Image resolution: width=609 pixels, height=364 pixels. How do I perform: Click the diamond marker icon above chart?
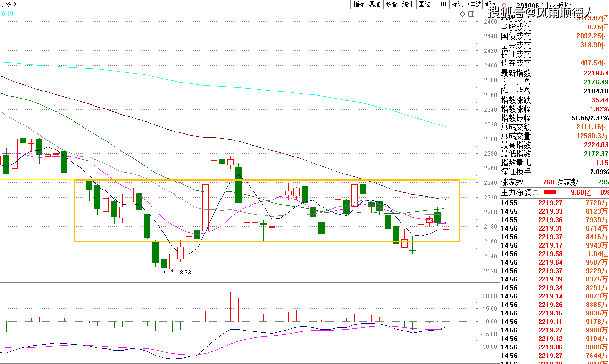point(463,14)
